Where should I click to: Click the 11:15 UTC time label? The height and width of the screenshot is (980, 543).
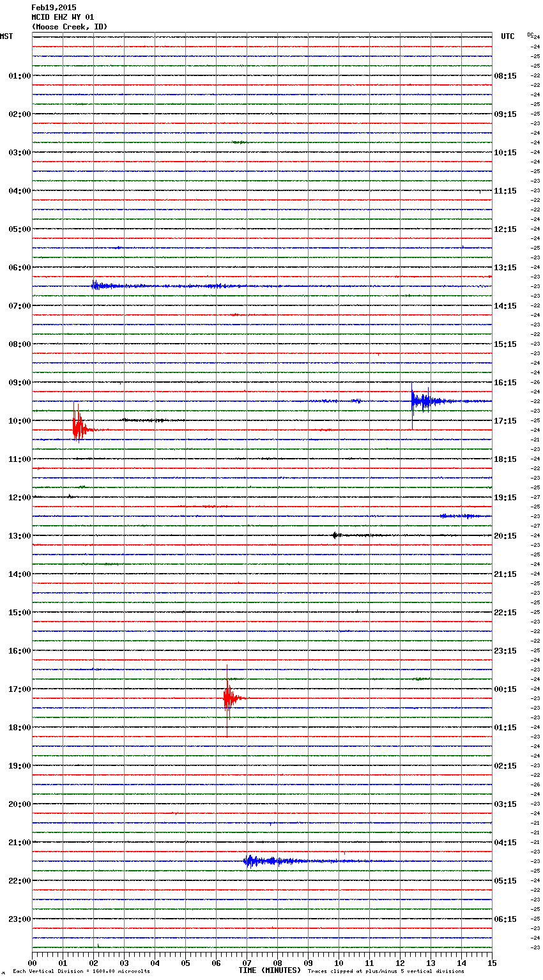505,191
